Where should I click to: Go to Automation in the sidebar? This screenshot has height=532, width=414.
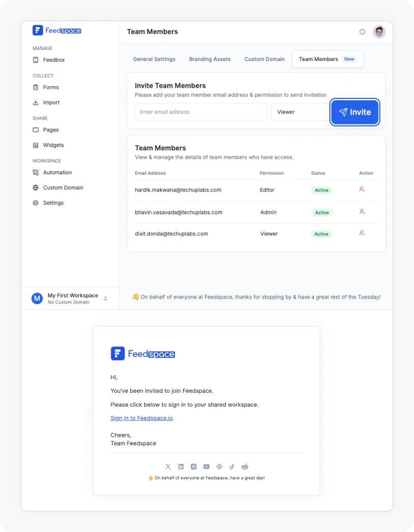[57, 173]
